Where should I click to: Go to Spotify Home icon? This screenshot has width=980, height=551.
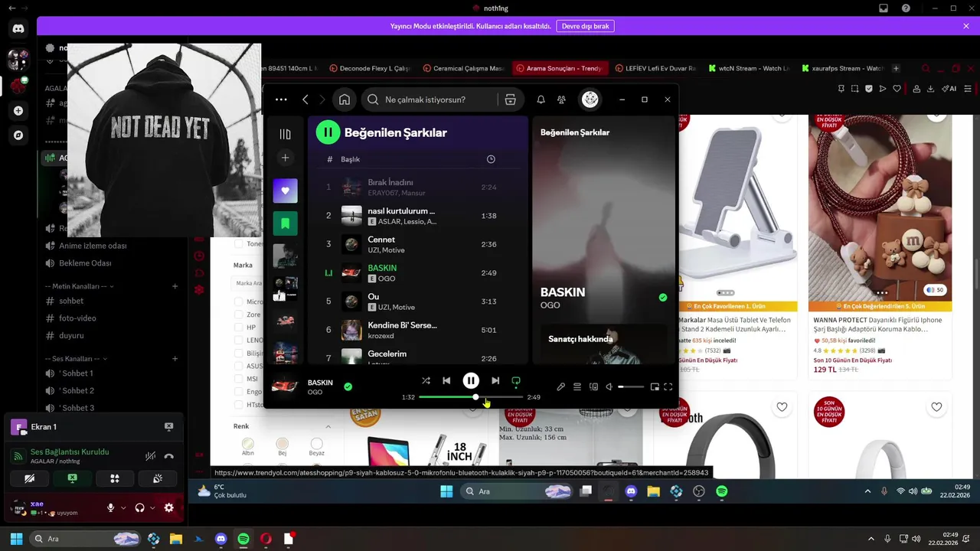[x=345, y=99]
